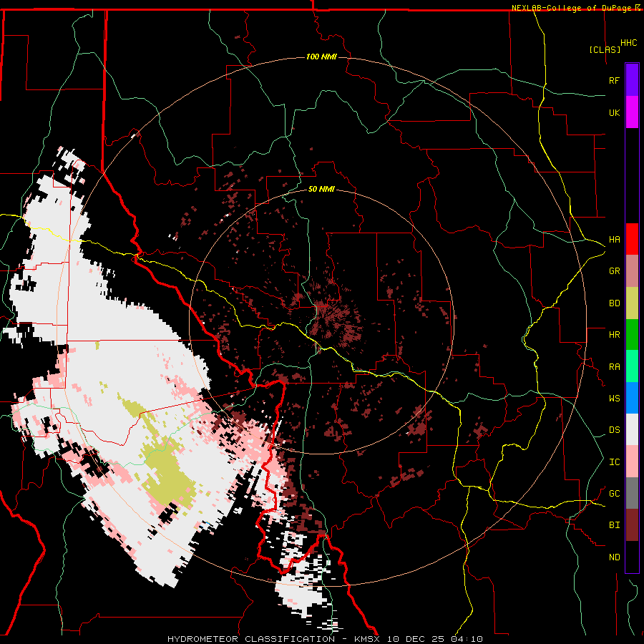The width and height of the screenshot is (644, 644).
Task: Click the 100 NMI range ring label
Action: [321, 57]
